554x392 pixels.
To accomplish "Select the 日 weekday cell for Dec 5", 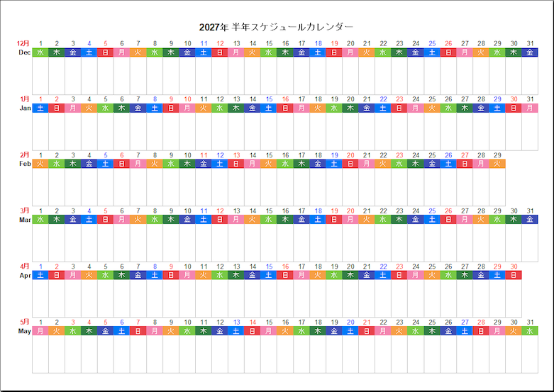I will point(105,52).
